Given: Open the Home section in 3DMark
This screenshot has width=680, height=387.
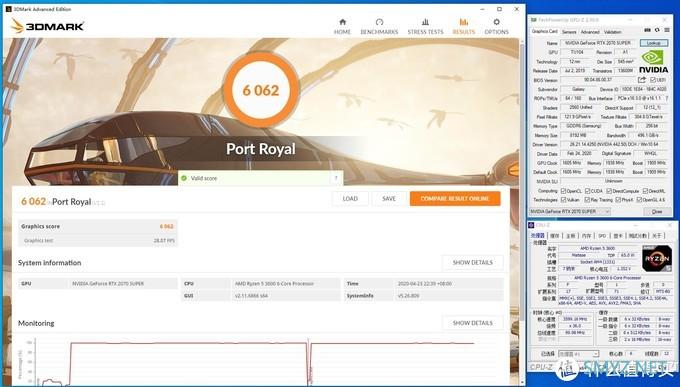Looking at the screenshot, I should (342, 26).
